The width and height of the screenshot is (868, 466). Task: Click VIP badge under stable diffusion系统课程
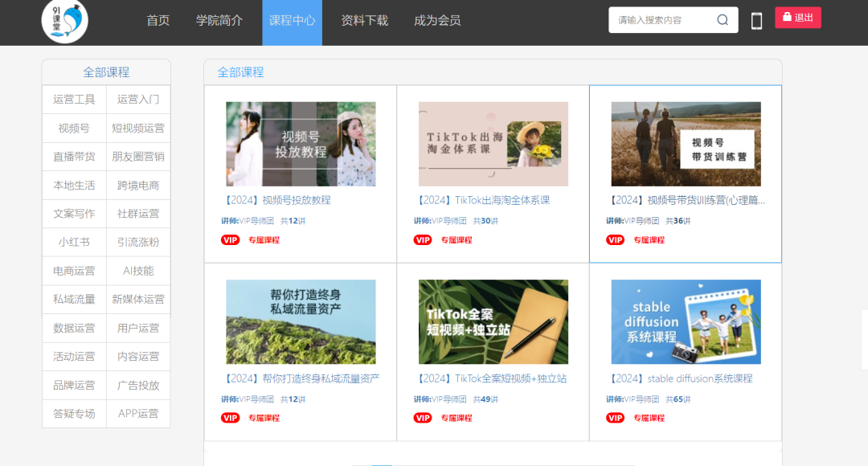click(616, 419)
